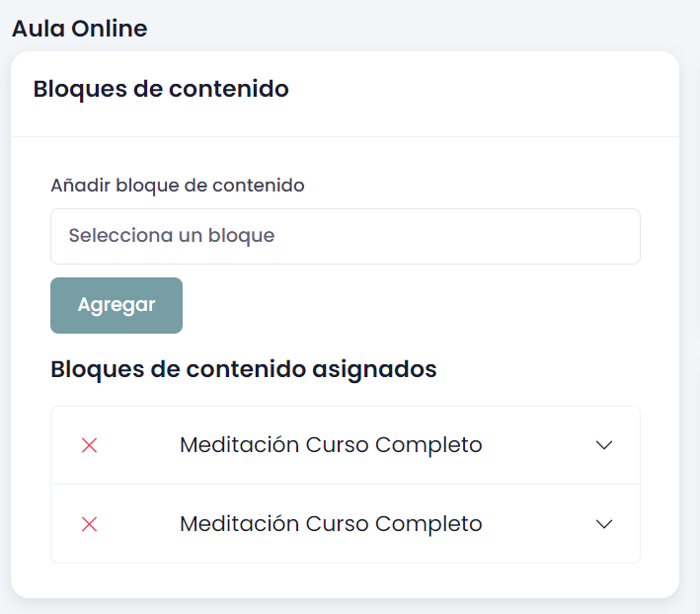The height and width of the screenshot is (614, 700).
Task: Click the "Bloques de contenido asignados" heading
Action: 243,369
